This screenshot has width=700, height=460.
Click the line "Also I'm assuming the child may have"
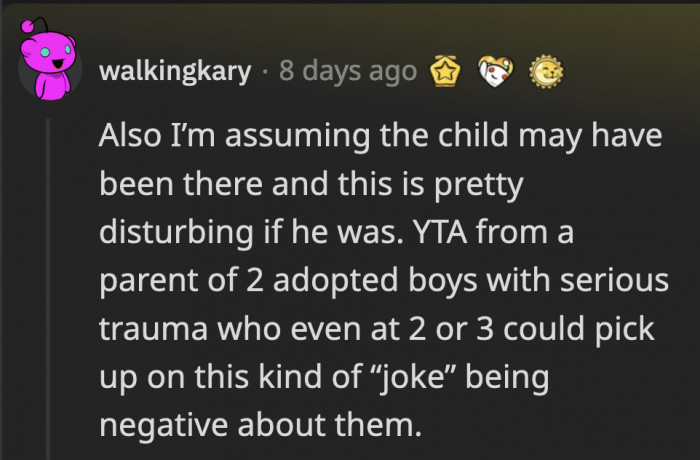point(380,138)
